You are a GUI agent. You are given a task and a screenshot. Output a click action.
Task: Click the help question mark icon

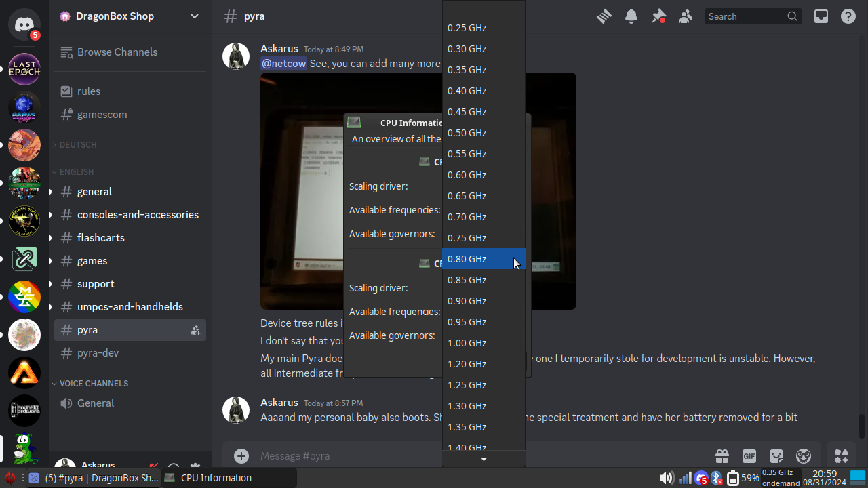click(848, 16)
